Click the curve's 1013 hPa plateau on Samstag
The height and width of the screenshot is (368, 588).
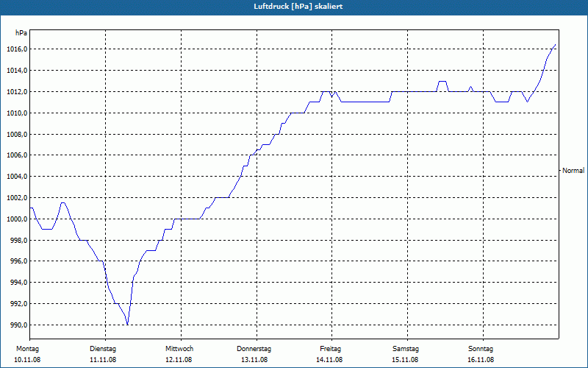pos(442,81)
